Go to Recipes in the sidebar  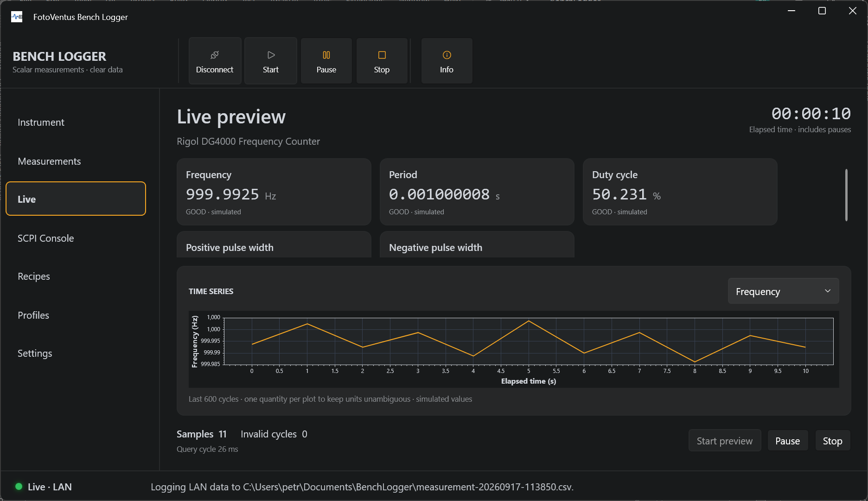[76, 276]
